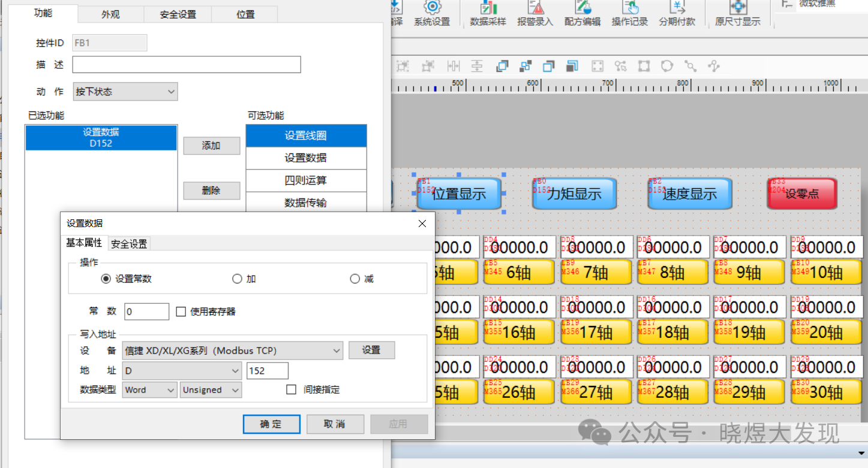Click 原尺寸显示 original size display icon

[x=738, y=8]
